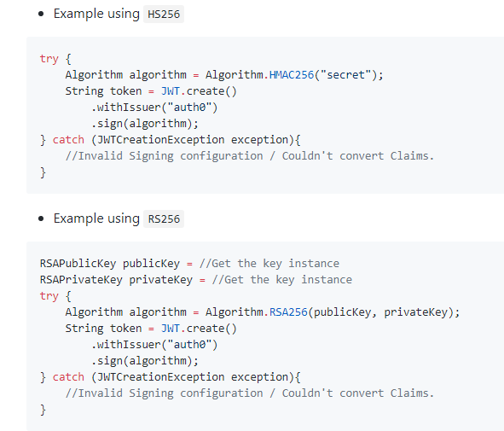Click RSAPrivateKey type declaration
The height and width of the screenshot is (431, 504).
pos(81,279)
